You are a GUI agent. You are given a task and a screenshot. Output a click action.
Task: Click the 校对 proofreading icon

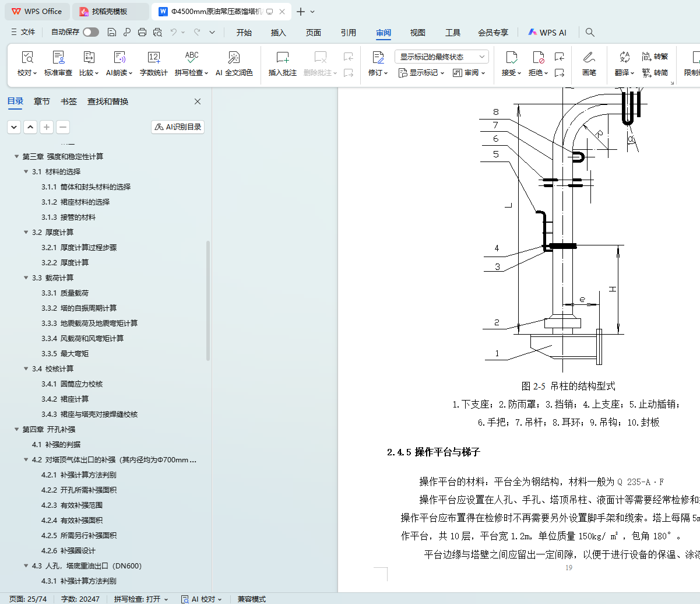[x=27, y=58]
